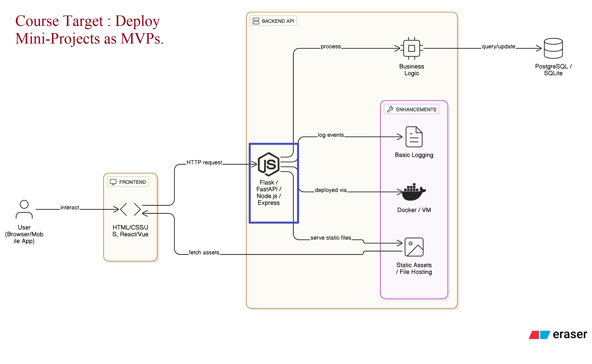Click the 'query/update' connector label
The image size is (592, 364).
498,46
